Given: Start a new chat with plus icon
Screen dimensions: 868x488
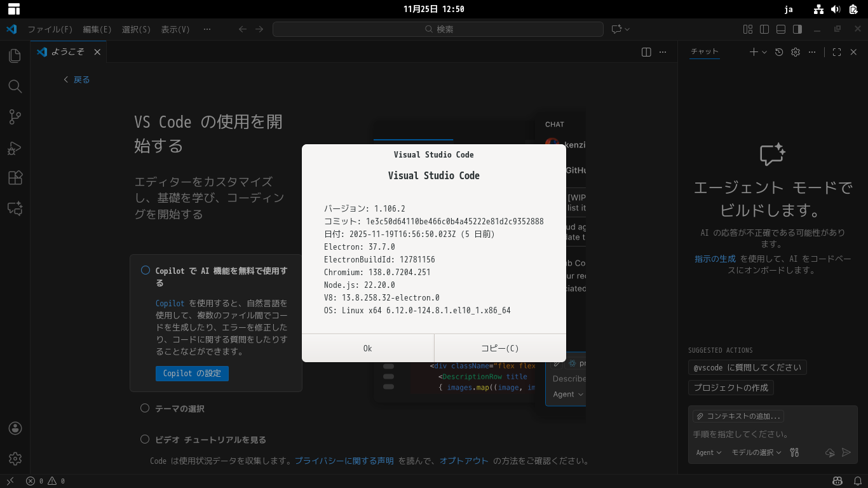Looking at the screenshot, I should 754,52.
